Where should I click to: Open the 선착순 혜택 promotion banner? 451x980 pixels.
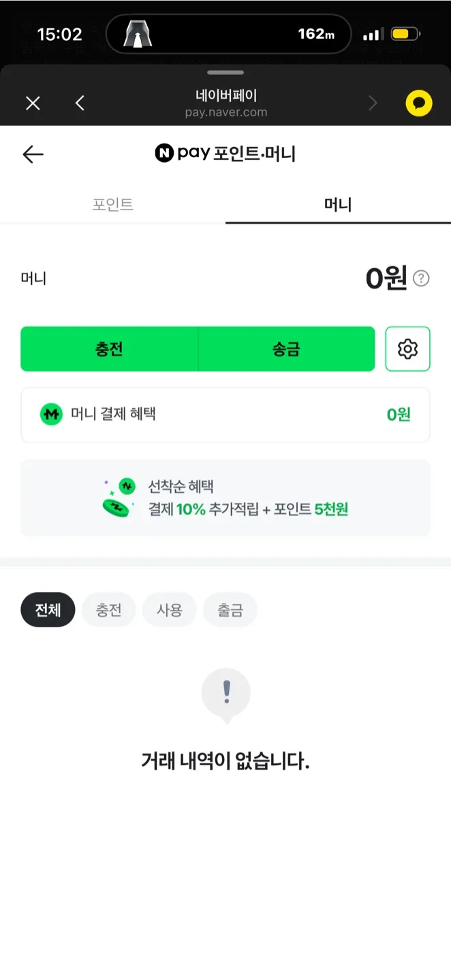pos(225,498)
